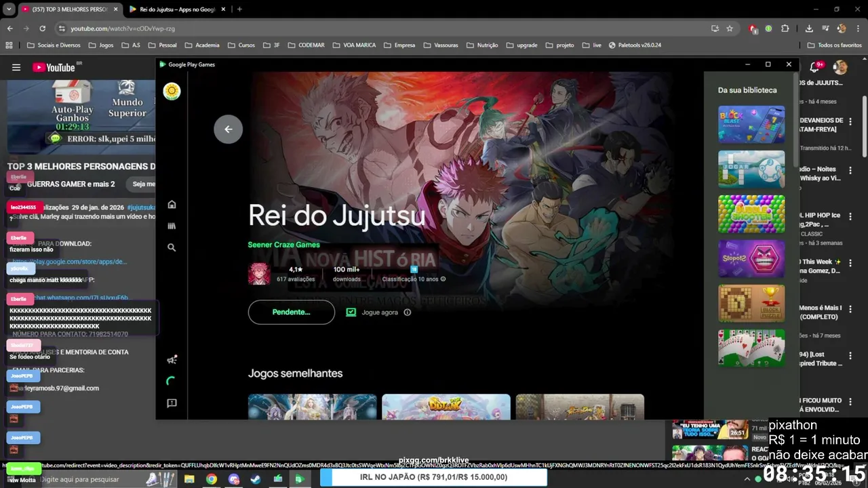Open Google Play Games home icon in sidebar
This screenshot has width=868, height=488.
click(172, 205)
